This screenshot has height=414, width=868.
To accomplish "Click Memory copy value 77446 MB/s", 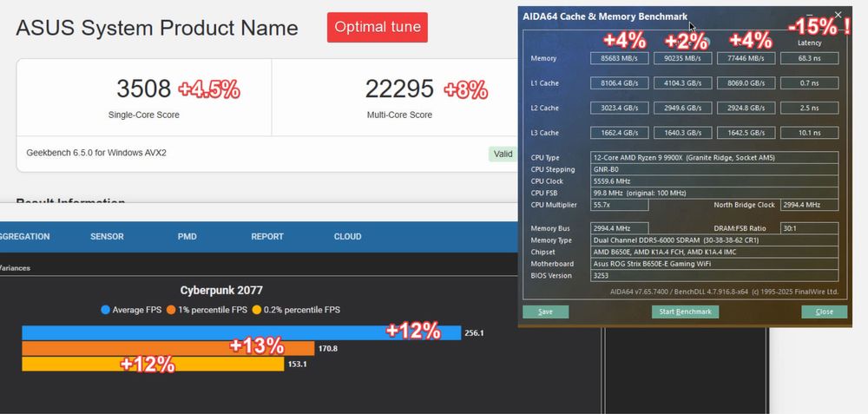I will click(x=746, y=58).
